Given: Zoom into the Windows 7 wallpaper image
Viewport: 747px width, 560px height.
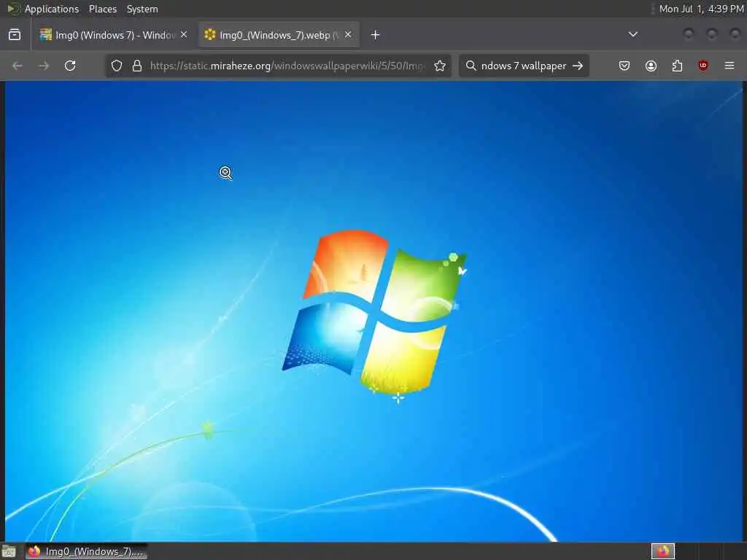Looking at the screenshot, I should coord(374,311).
